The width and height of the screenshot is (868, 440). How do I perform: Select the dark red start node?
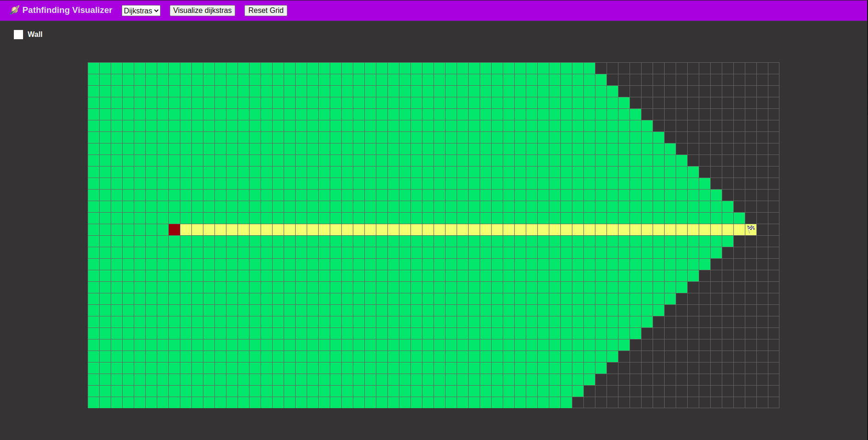click(174, 229)
